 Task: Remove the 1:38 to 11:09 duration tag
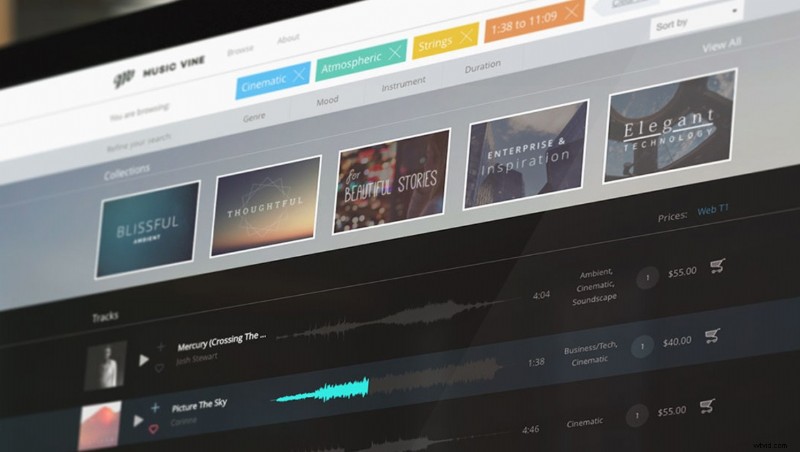(571, 11)
